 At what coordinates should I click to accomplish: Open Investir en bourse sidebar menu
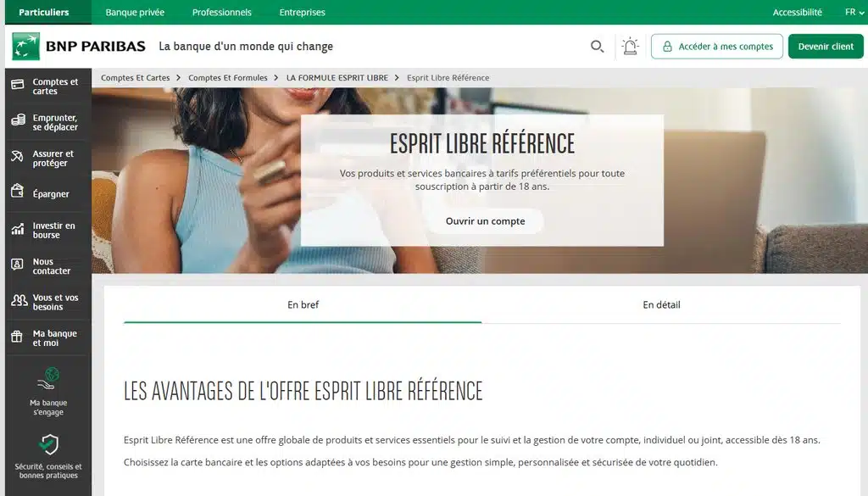click(48, 230)
